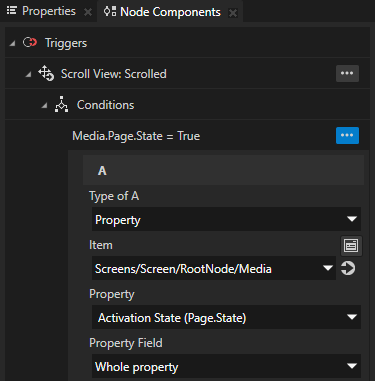
Task: Open the blue condition options button
Action: [x=347, y=135]
